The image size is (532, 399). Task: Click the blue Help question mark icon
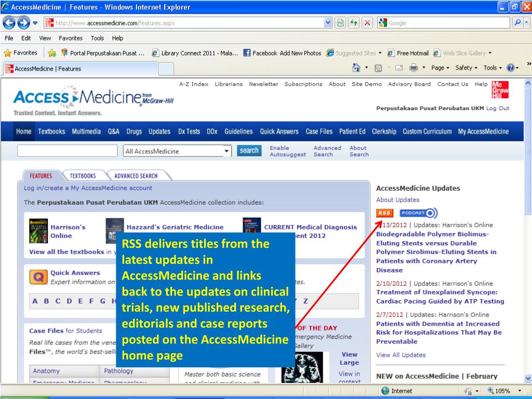(x=511, y=68)
